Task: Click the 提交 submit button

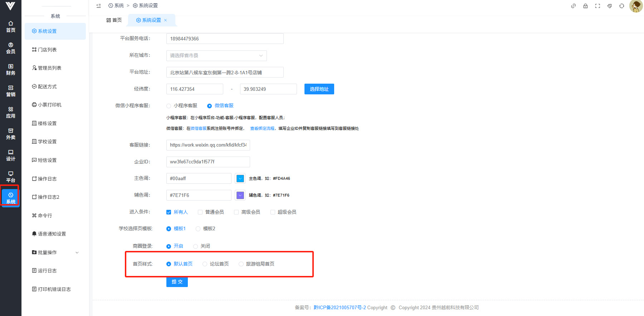Action: (177, 282)
